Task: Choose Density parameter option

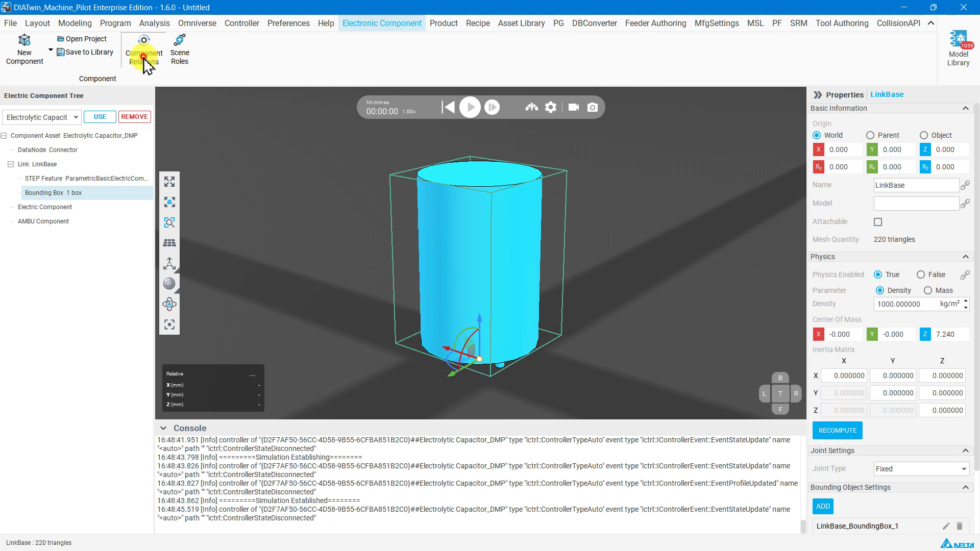Action: pos(880,290)
